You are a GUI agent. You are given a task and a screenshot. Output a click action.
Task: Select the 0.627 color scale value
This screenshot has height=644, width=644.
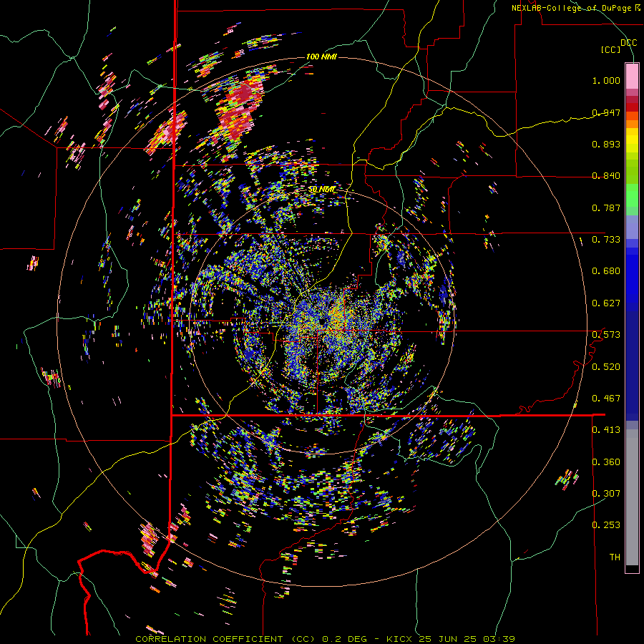point(606,303)
